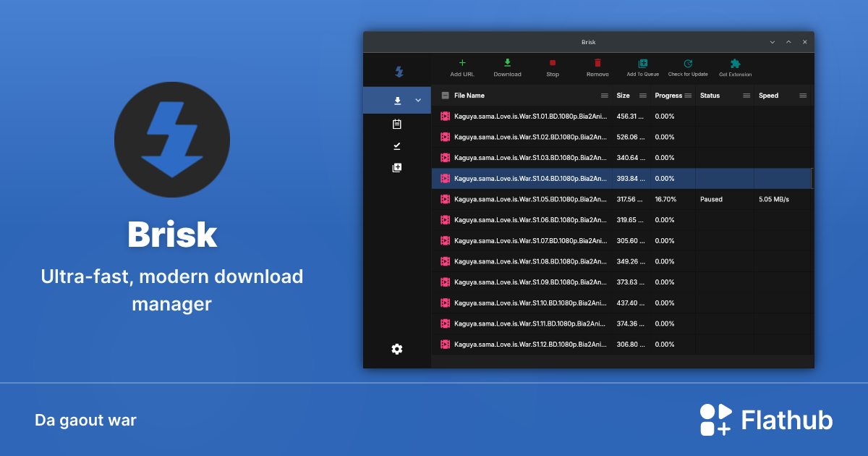This screenshot has width=868, height=456.
Task: Open the Progress column sort menu
Action: tap(687, 95)
